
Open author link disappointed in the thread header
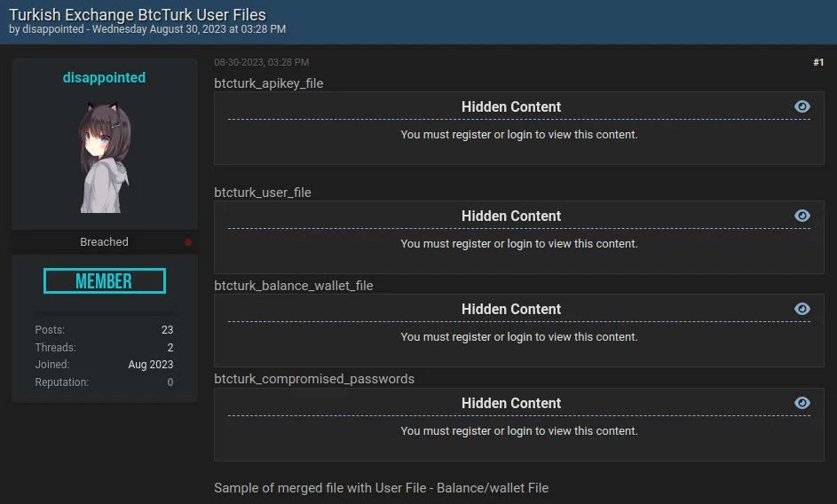(53, 29)
